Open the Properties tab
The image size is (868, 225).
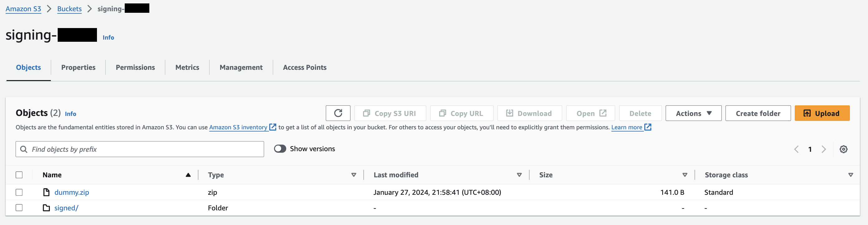78,67
